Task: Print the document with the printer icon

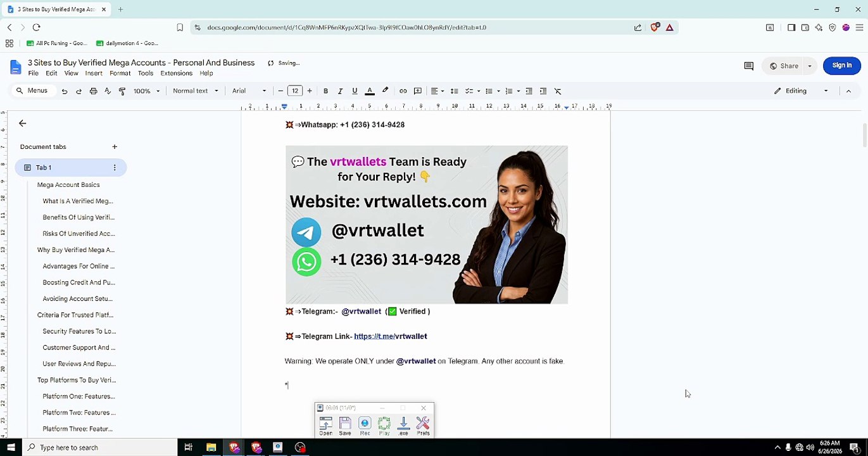Action: tap(93, 91)
